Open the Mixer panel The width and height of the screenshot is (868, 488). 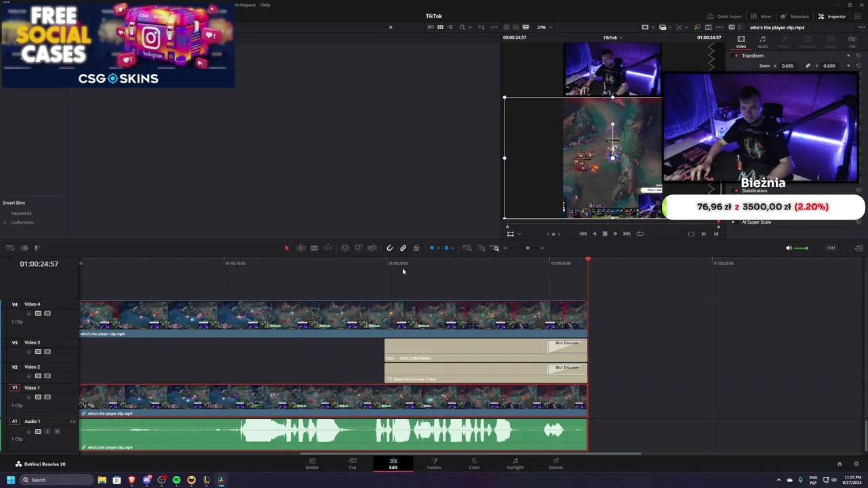coord(761,16)
